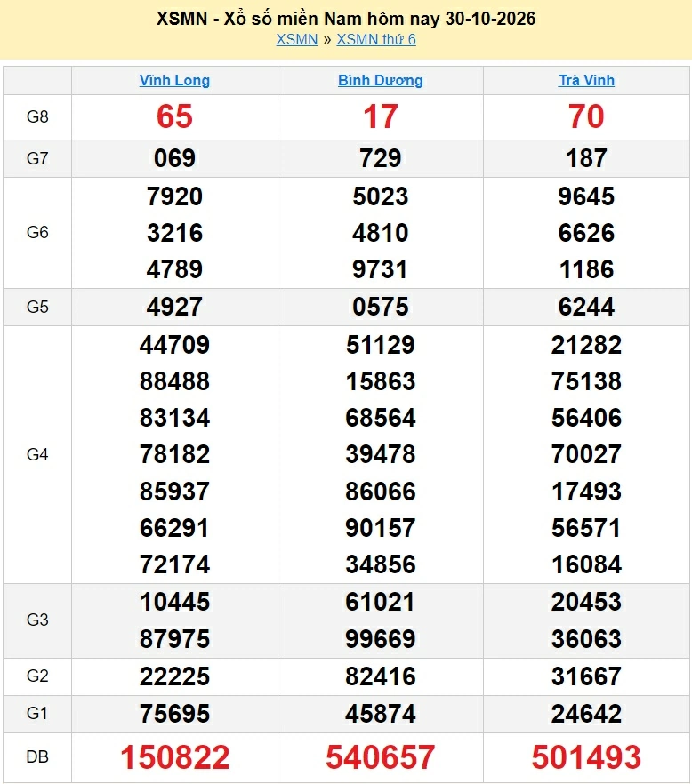Click G1 number 24642
Screen dimensions: 692x784
pyautogui.click(x=586, y=714)
